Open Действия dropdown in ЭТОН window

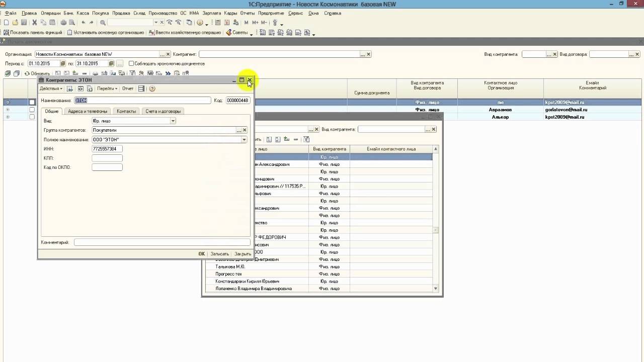pos(51,88)
